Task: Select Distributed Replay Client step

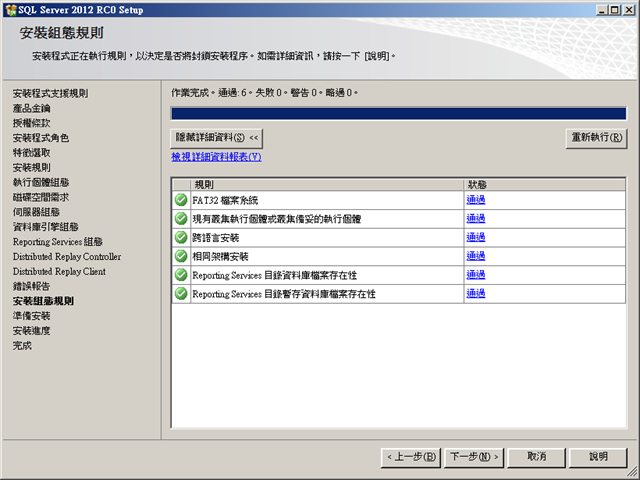Action: pos(59,271)
